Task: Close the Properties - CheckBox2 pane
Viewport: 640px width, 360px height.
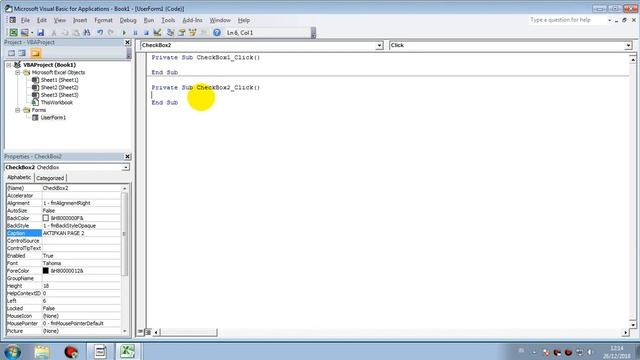Action: point(127,157)
